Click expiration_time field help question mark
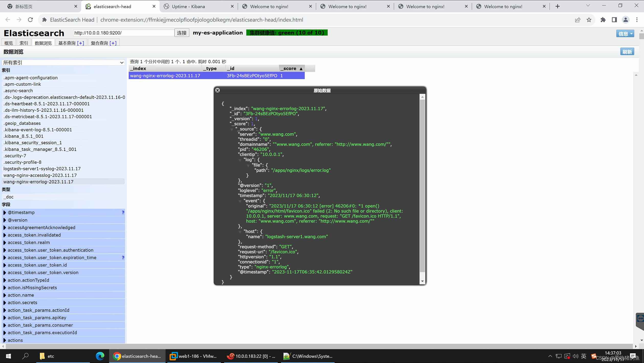This screenshot has height=363, width=644. (123, 258)
